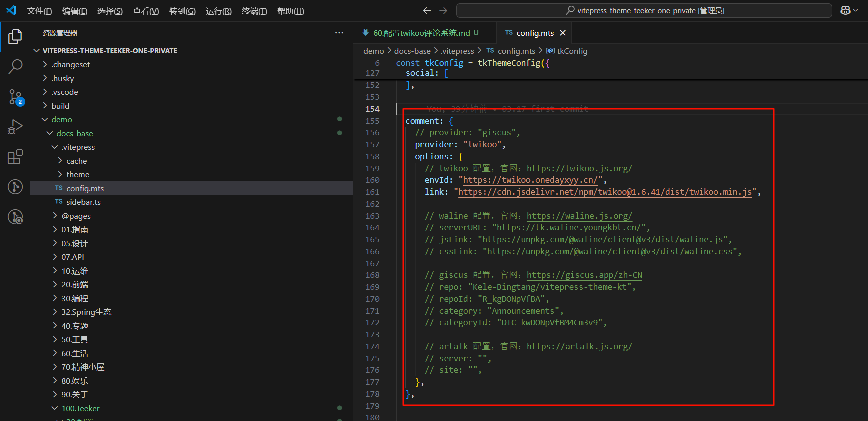Open the Search view icon

pyautogui.click(x=15, y=66)
